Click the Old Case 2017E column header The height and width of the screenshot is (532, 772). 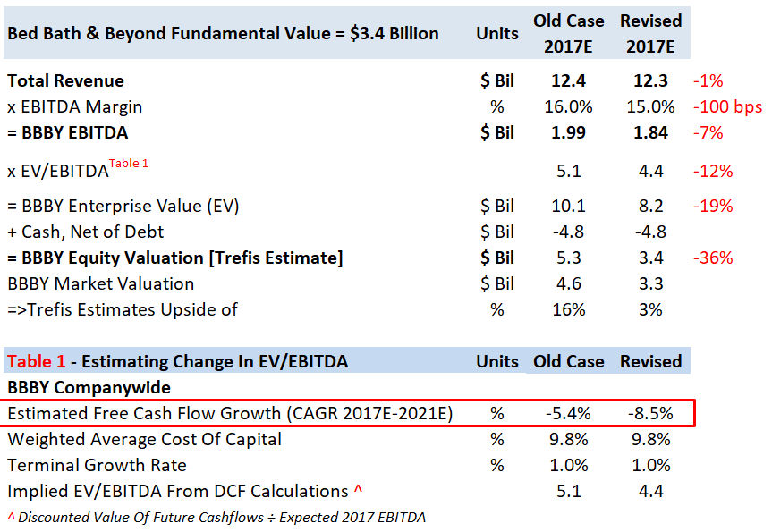(568, 33)
